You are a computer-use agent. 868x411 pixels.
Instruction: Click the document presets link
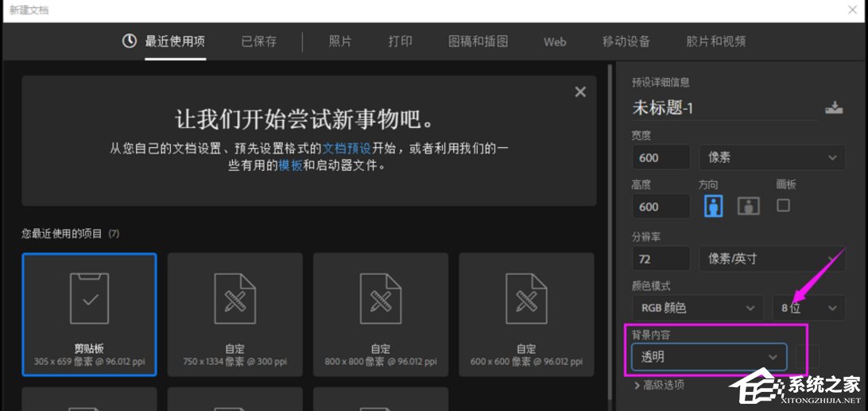(346, 148)
